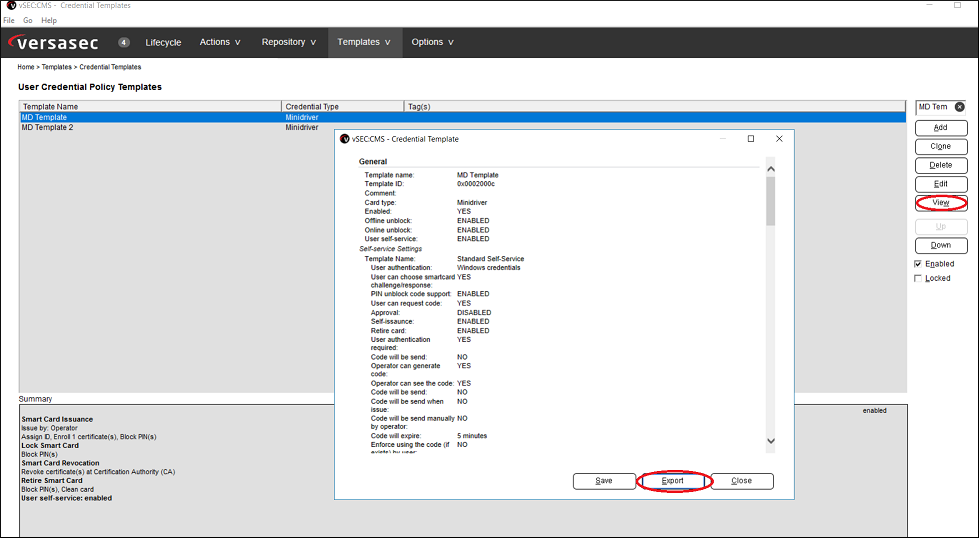Click the Versasec logo

pyautogui.click(x=54, y=42)
